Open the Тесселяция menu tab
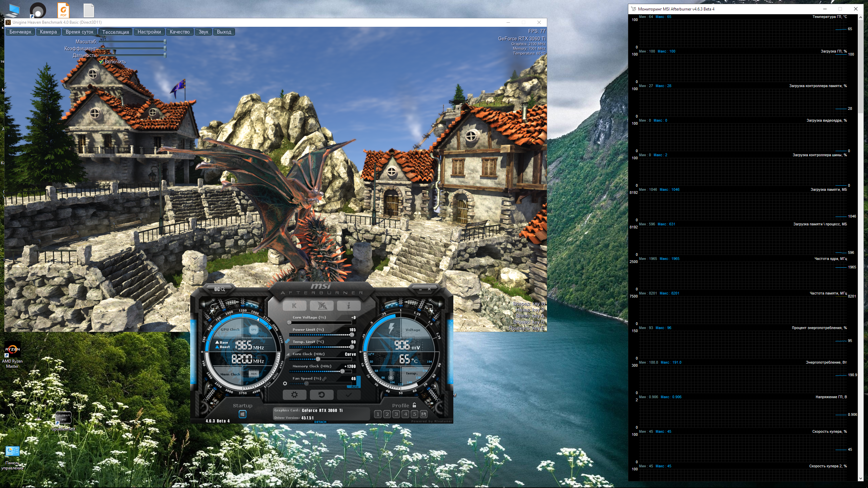The image size is (868, 488). click(115, 32)
